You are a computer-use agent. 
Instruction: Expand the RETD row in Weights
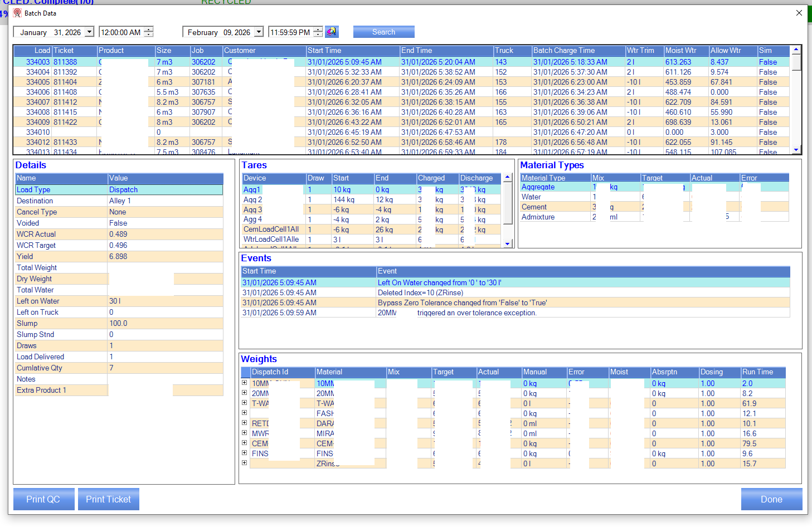tap(244, 423)
